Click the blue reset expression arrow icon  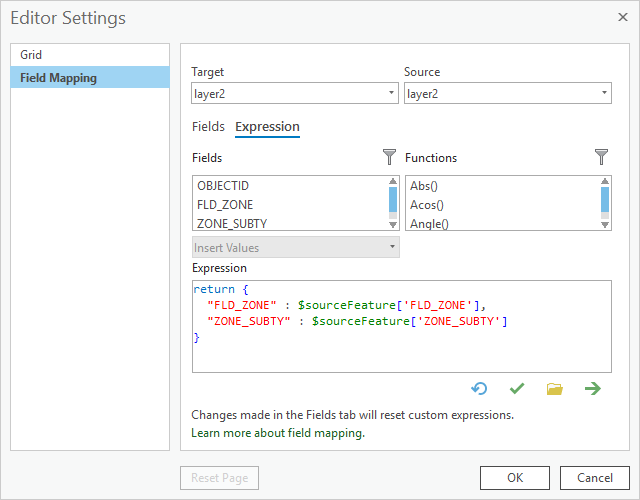point(479,388)
